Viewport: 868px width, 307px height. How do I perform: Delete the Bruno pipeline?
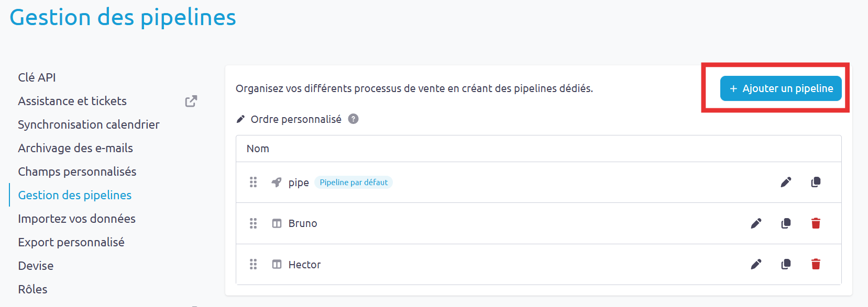tap(816, 223)
